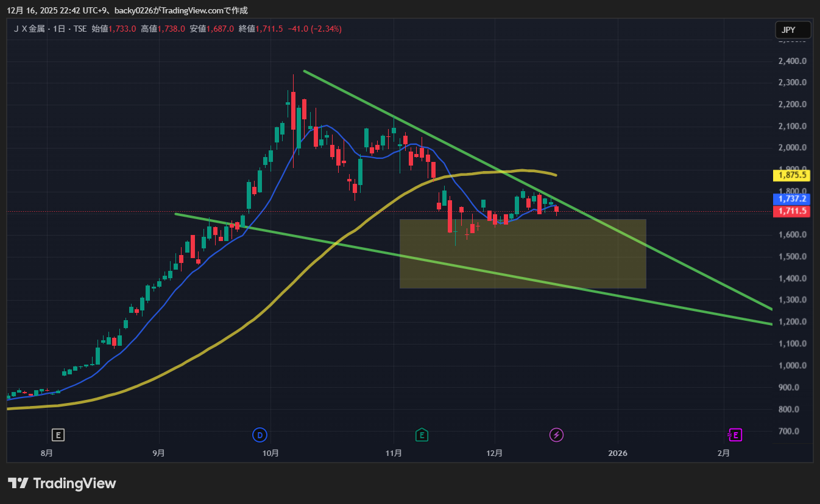Click the 終値 close value 1,711.5 in legend
820x504 pixels.
coord(269,29)
